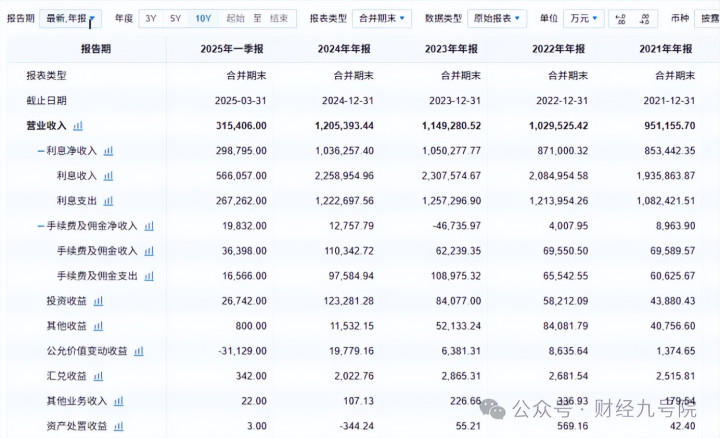Click the 起始 start date field
720x438 pixels.
coord(235,19)
